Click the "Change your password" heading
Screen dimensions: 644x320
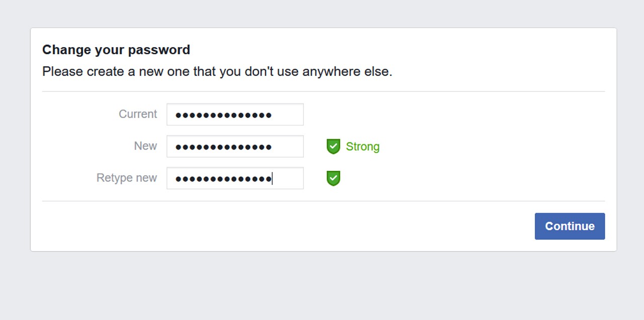[x=116, y=50]
